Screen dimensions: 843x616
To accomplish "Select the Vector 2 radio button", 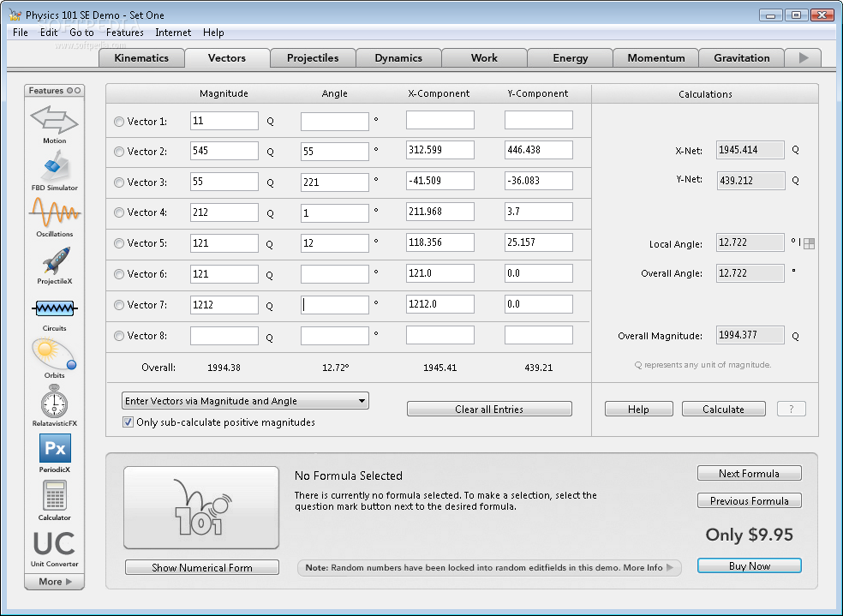I will tap(119, 153).
